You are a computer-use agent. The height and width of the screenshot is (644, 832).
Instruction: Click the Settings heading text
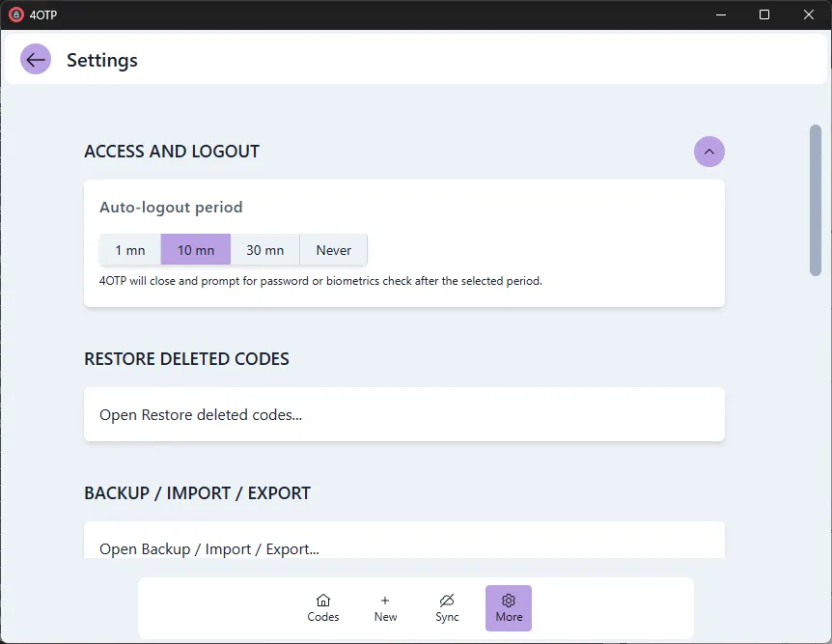click(101, 60)
